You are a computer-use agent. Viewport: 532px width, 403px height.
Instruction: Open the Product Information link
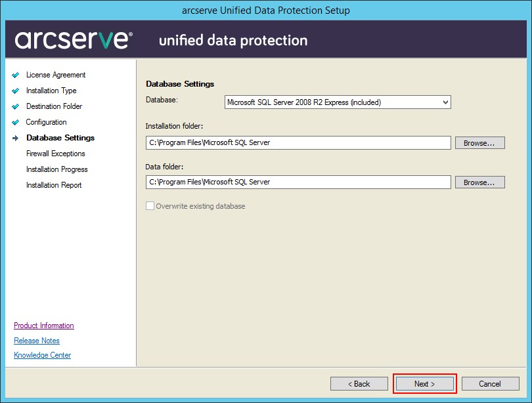point(44,326)
